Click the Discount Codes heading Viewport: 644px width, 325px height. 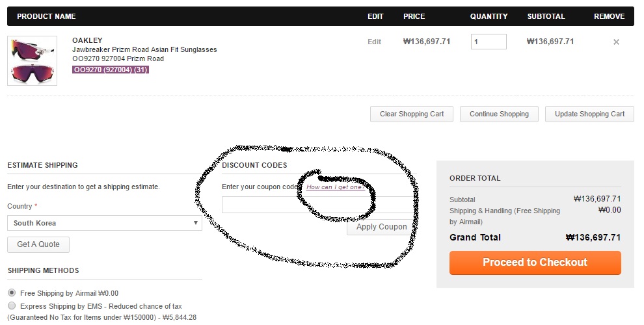(x=254, y=165)
